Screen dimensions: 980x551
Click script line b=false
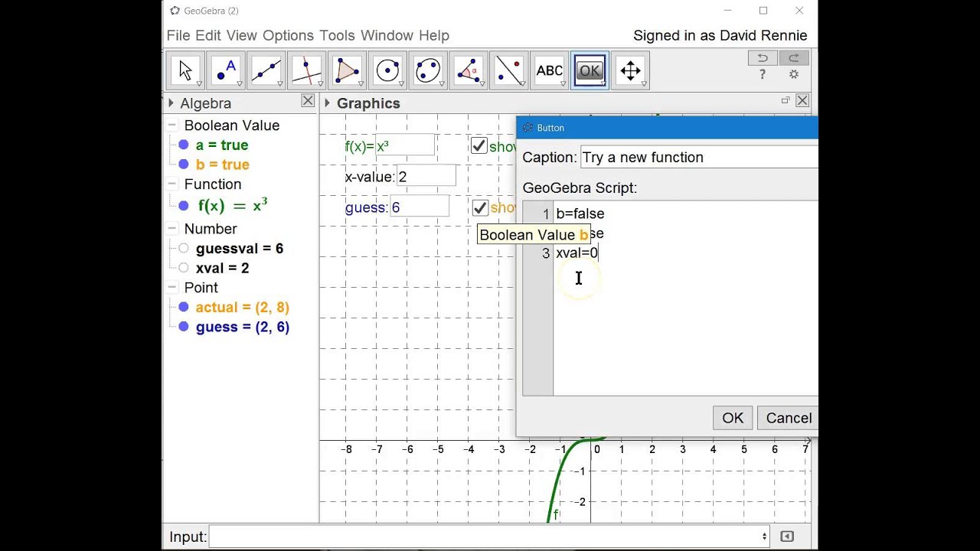580,214
